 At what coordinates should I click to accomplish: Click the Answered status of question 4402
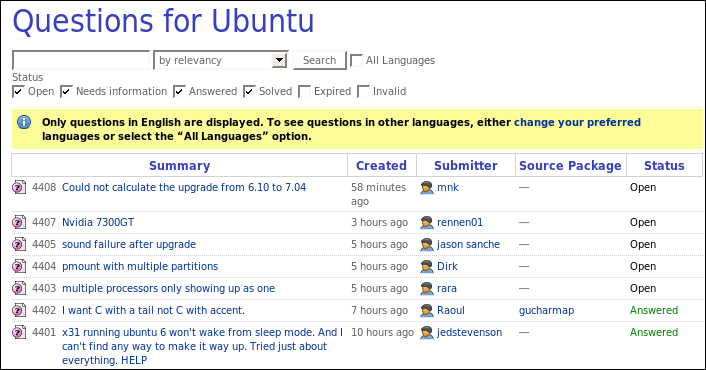pos(653,310)
